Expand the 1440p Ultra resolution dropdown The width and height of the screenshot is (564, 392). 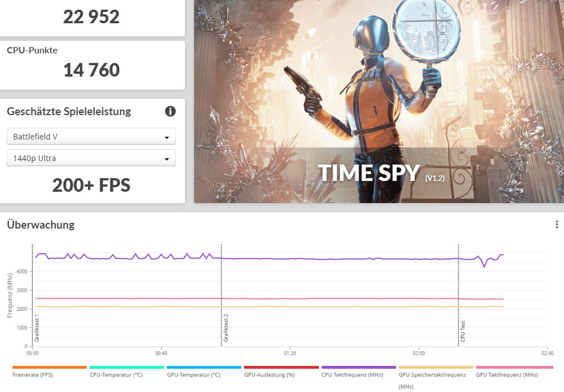click(91, 158)
